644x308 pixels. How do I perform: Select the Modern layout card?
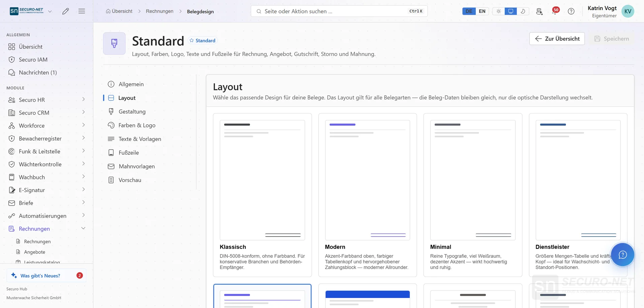367,195
